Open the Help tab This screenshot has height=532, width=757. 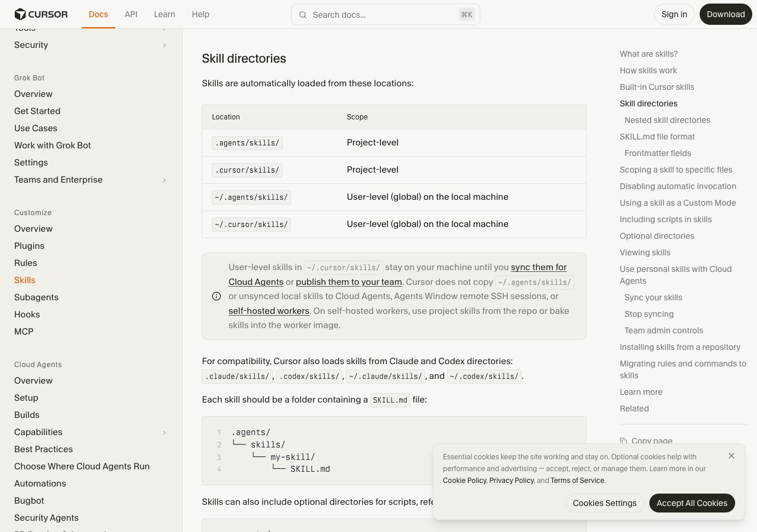coord(200,14)
